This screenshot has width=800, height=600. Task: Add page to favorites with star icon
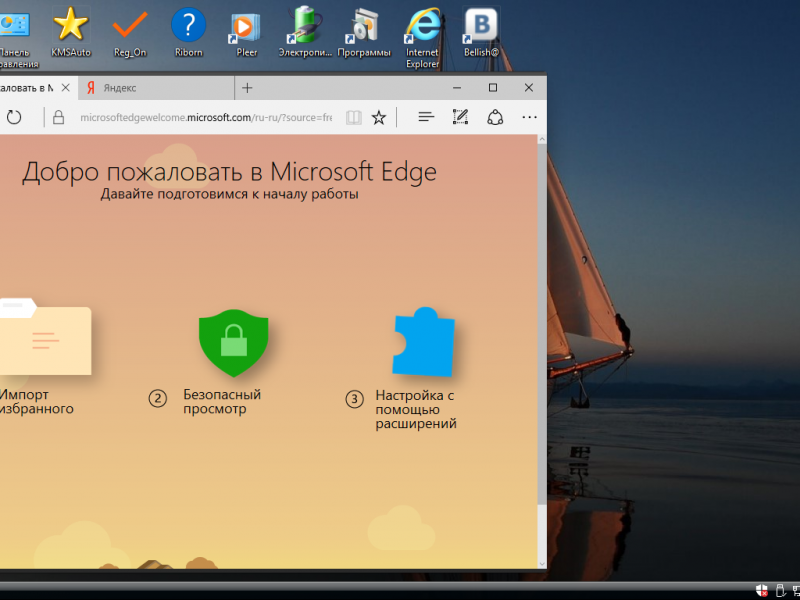pos(379,118)
